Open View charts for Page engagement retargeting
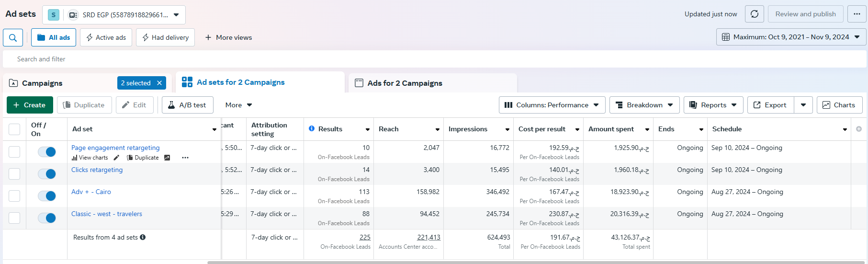 point(90,158)
